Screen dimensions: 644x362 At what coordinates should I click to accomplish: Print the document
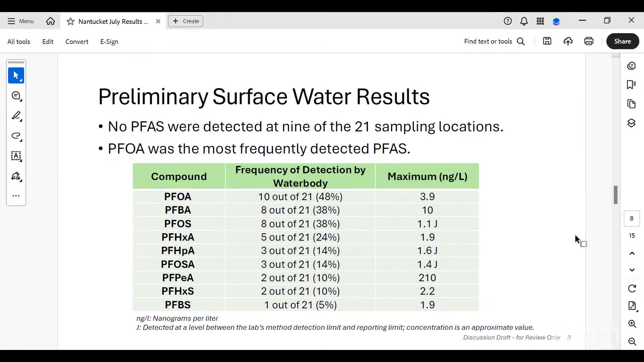[x=589, y=41]
